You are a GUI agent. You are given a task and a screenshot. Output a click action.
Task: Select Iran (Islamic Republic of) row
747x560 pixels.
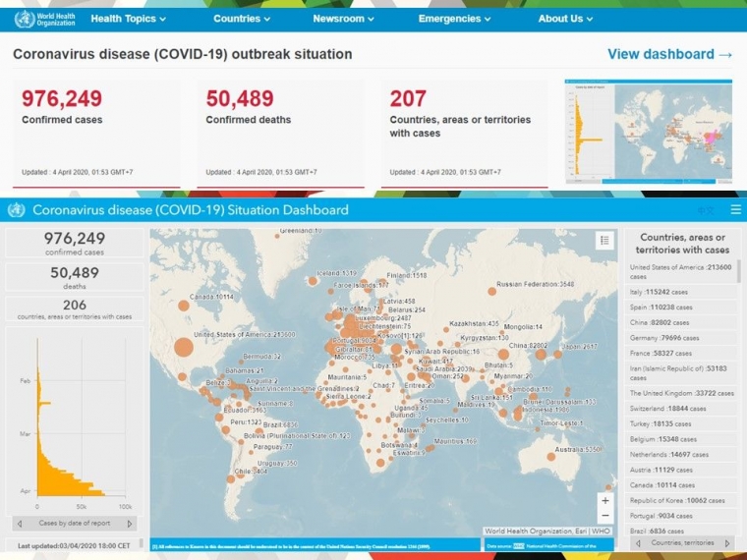[680, 373]
